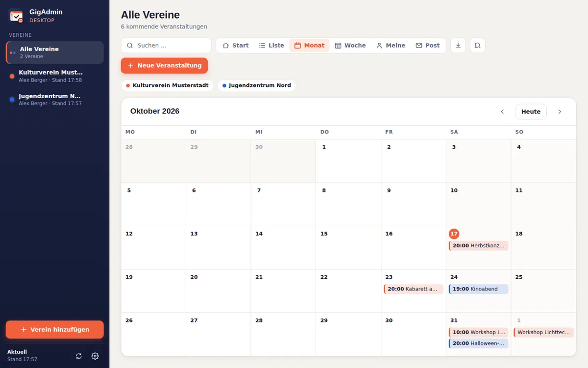Click the 'Alle Vereine' page heading
This screenshot has width=588, height=368.
[x=150, y=15]
